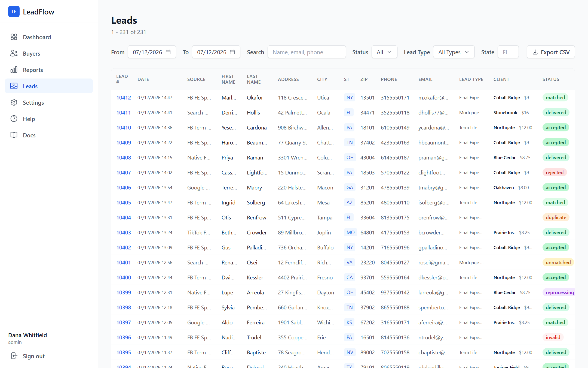The height and width of the screenshot is (368, 588).
Task: Open the Reports section
Action: point(49,70)
